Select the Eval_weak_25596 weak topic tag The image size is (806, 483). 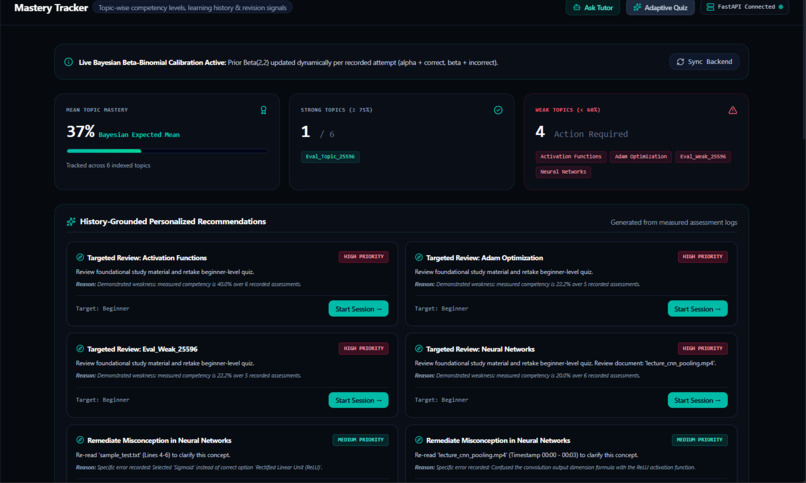[x=703, y=157]
